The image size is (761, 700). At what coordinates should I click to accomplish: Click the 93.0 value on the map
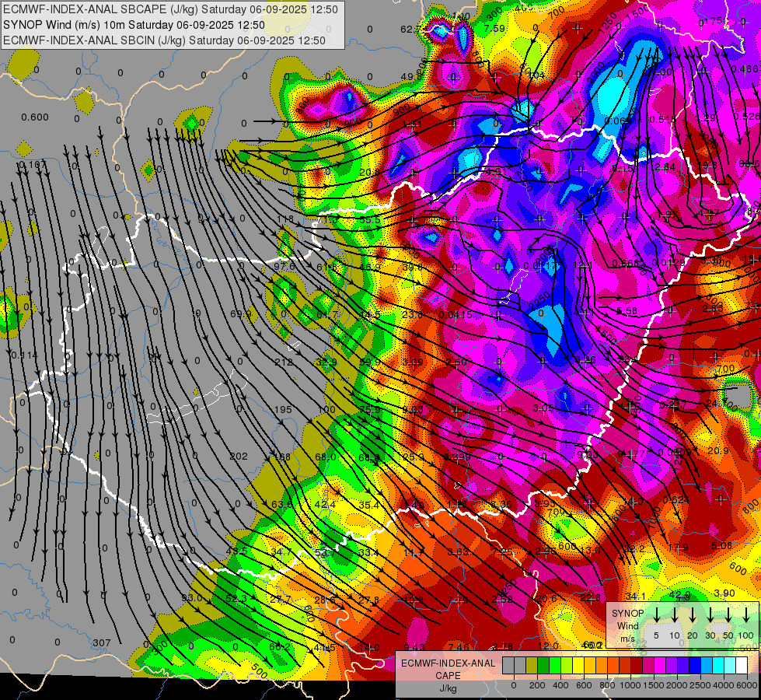pyautogui.click(x=192, y=597)
